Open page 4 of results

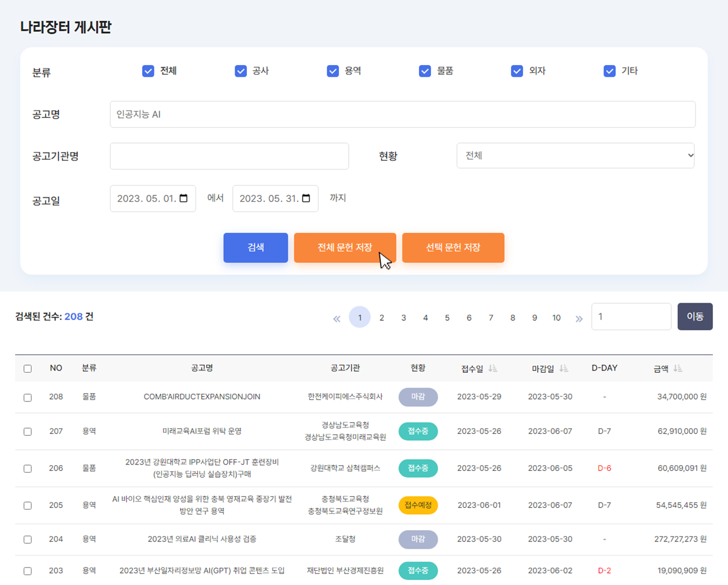[x=425, y=318]
